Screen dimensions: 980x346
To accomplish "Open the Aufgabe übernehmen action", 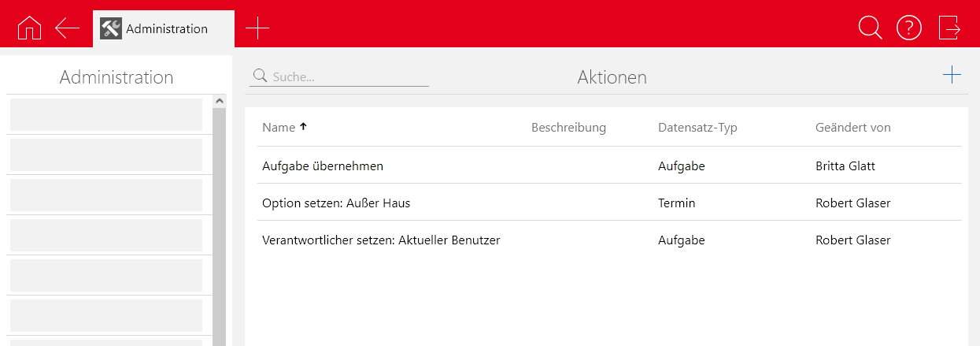I will pyautogui.click(x=323, y=166).
